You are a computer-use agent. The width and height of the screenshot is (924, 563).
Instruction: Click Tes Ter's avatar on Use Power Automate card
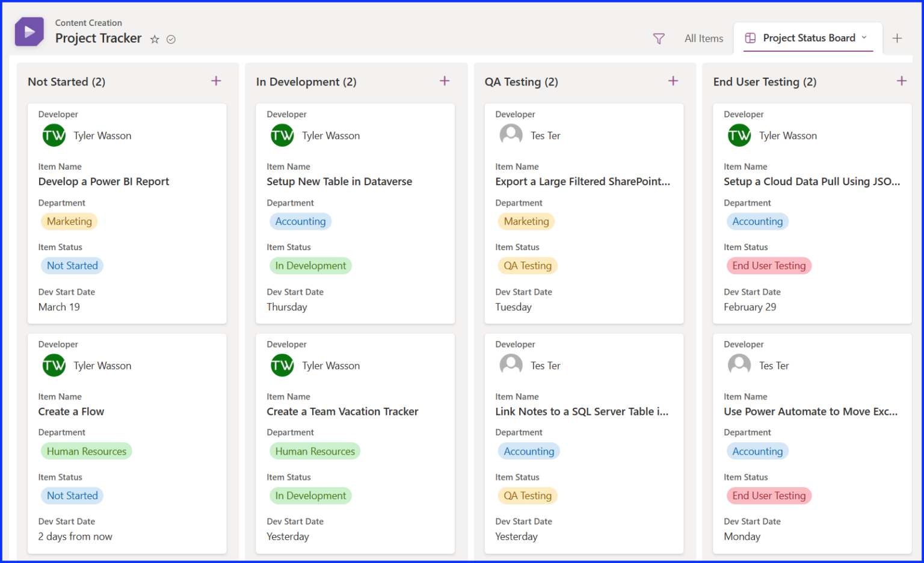(739, 365)
